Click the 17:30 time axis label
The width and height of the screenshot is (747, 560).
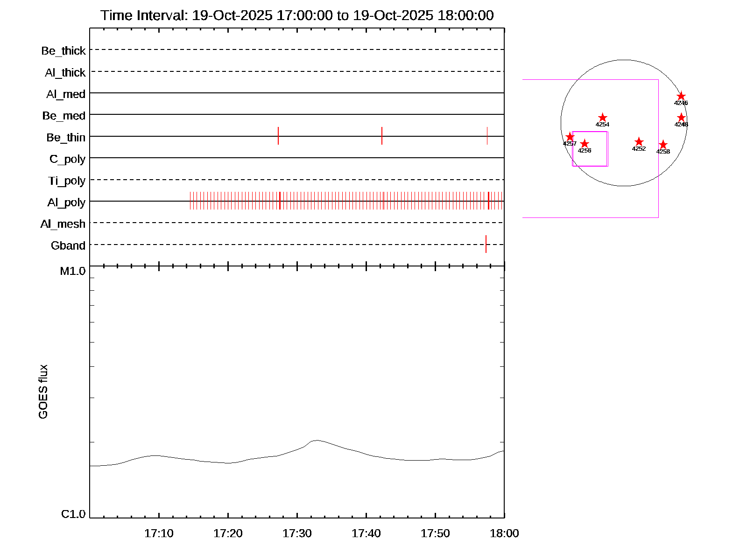click(x=297, y=533)
